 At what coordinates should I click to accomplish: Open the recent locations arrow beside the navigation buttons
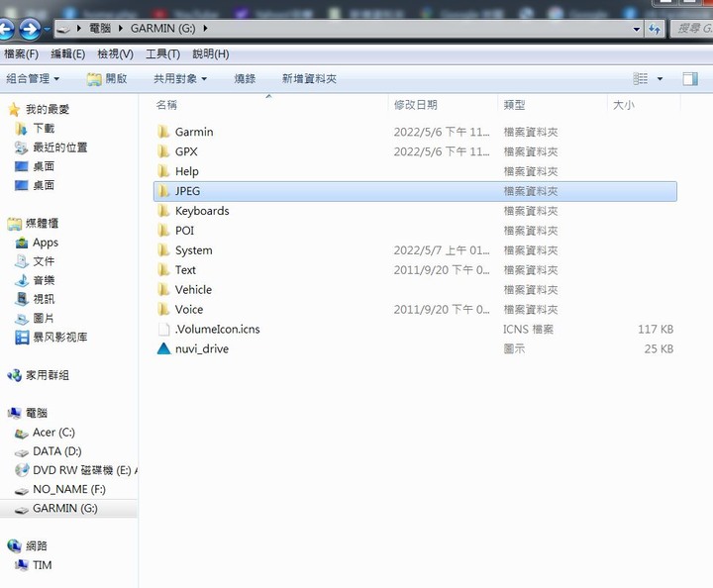click(47, 29)
